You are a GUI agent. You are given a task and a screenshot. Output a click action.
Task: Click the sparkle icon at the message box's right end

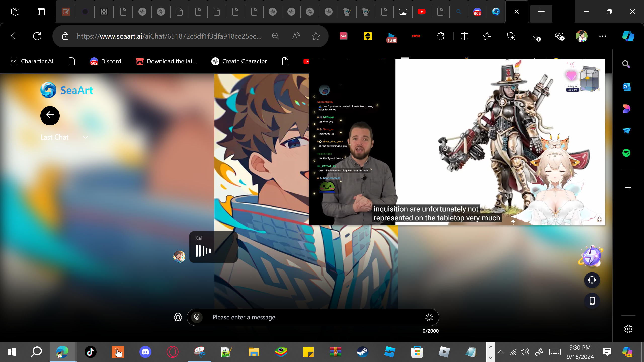(x=429, y=317)
